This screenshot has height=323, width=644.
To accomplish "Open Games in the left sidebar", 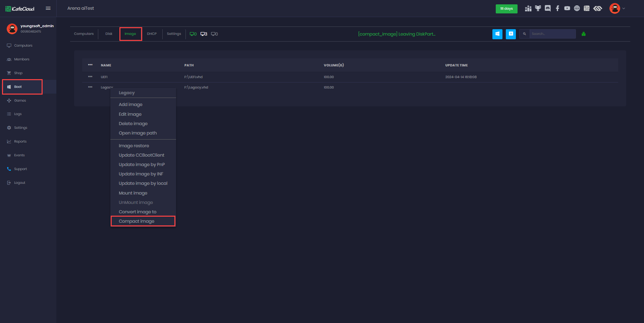I will point(20,101).
